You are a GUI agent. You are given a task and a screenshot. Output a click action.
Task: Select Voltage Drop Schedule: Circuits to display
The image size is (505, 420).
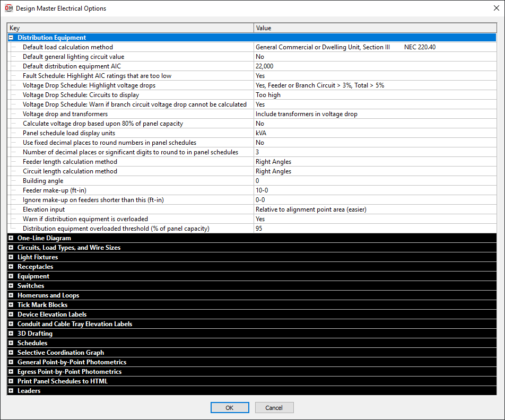point(252,95)
